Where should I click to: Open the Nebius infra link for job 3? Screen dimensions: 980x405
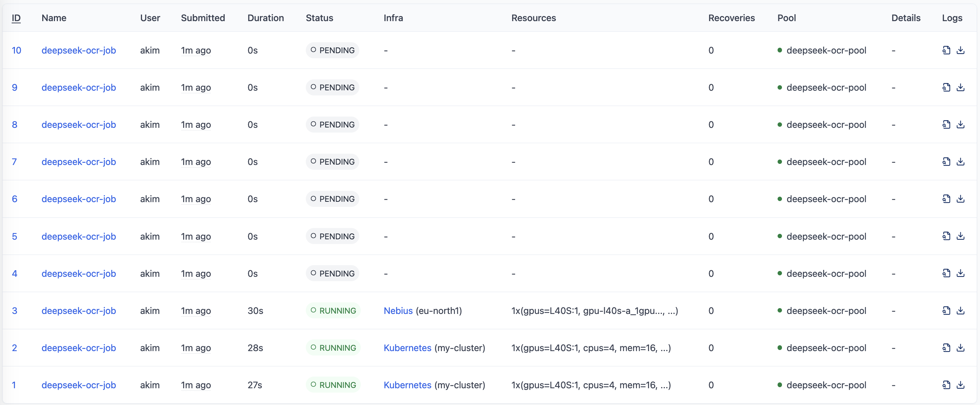[x=398, y=311]
